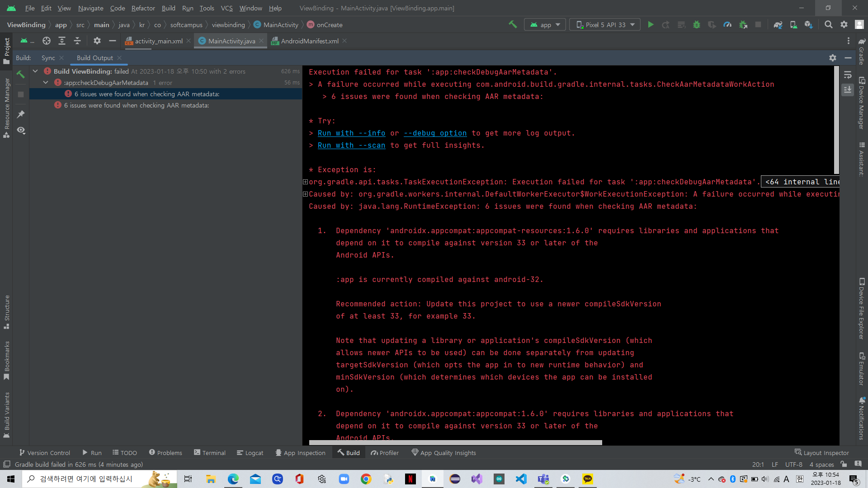Expand the Caused by WorkExecutionException fold
The image size is (868, 488).
[305, 194]
